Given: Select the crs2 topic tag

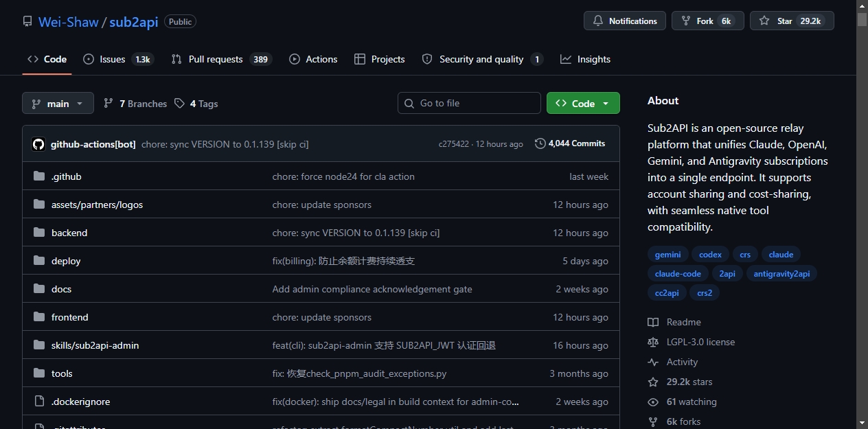Looking at the screenshot, I should pyautogui.click(x=705, y=293).
